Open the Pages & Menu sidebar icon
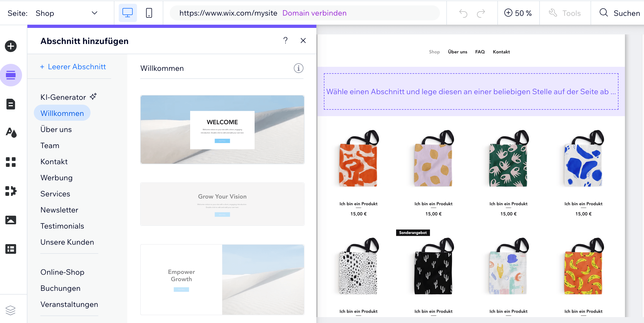This screenshot has height=323, width=644. 11,104
